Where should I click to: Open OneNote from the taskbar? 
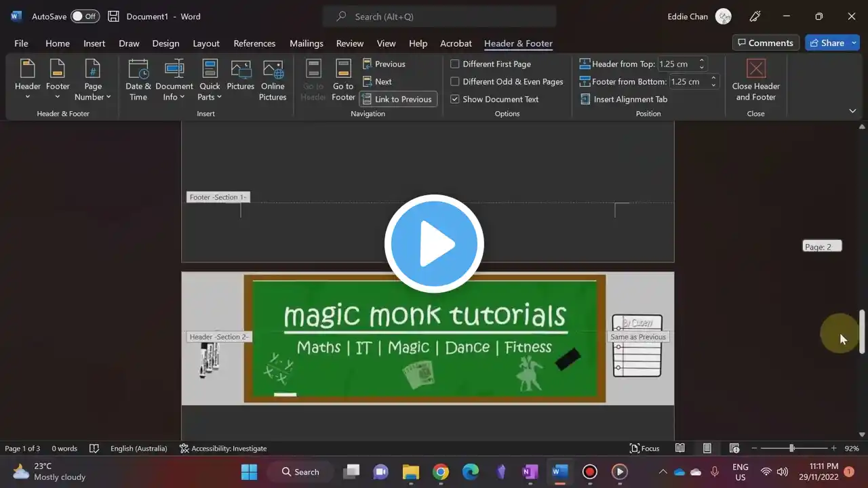[x=530, y=472]
